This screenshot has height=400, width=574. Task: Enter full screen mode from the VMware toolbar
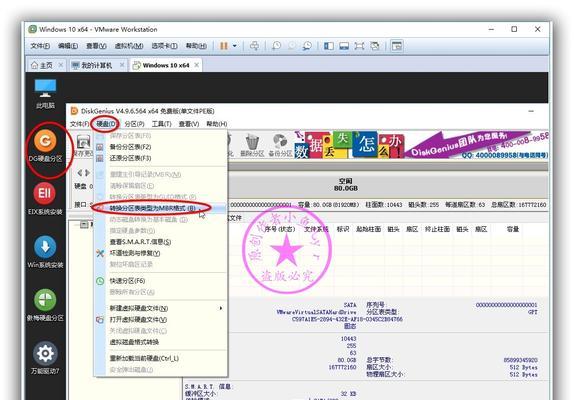click(359, 46)
